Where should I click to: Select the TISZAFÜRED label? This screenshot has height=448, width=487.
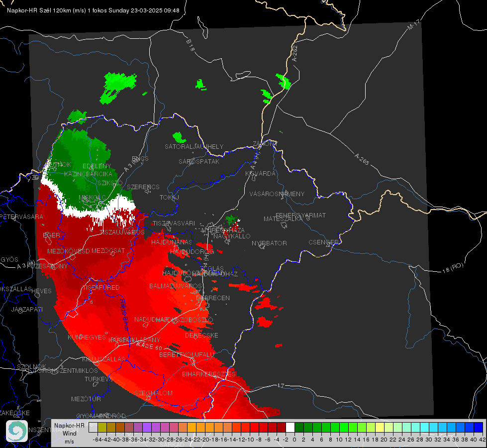[x=101, y=288]
